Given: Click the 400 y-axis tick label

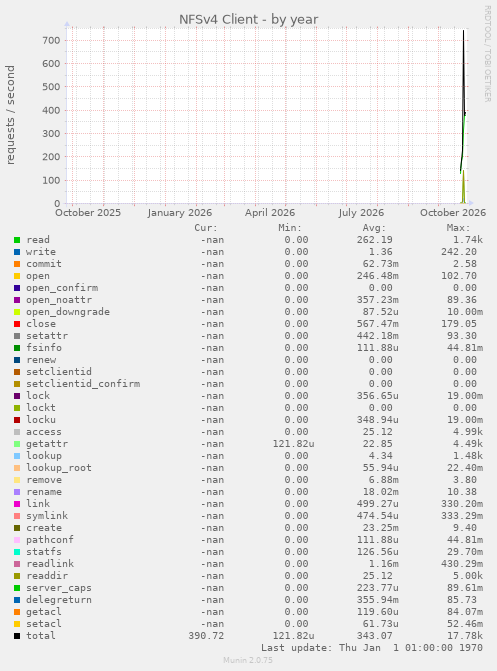Looking at the screenshot, I should point(51,110).
